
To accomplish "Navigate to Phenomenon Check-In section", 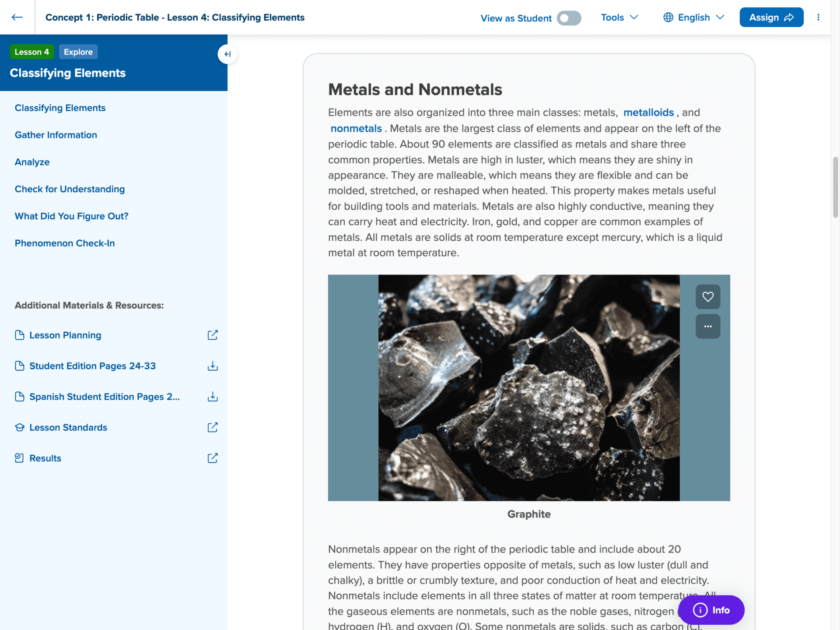I will point(65,243).
